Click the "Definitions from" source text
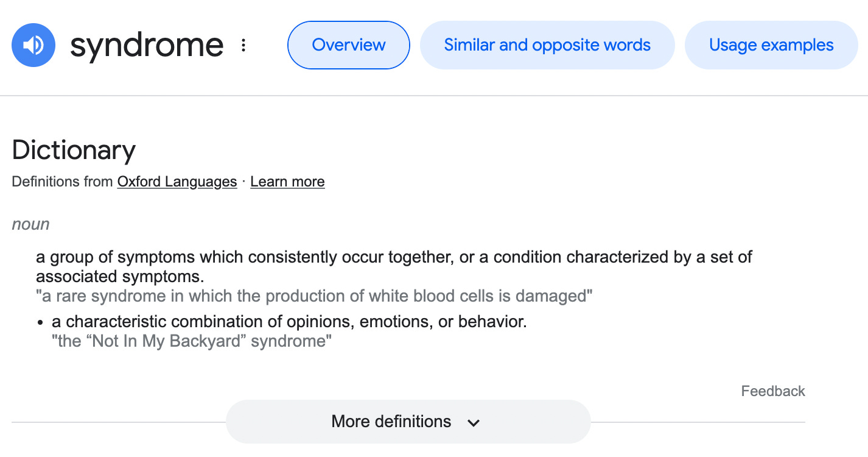The width and height of the screenshot is (868, 457). (62, 182)
